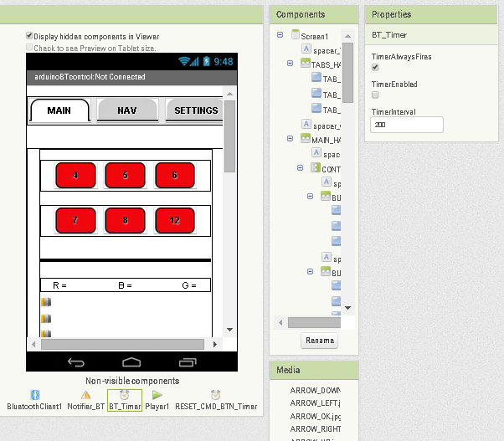Click the back arrow on phone navigation bar
The height and width of the screenshot is (441, 504).
click(x=76, y=362)
